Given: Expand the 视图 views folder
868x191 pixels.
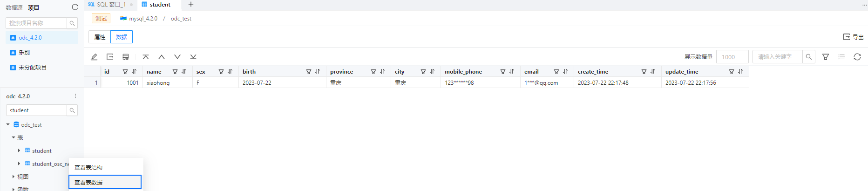Looking at the screenshot, I should click(14, 177).
